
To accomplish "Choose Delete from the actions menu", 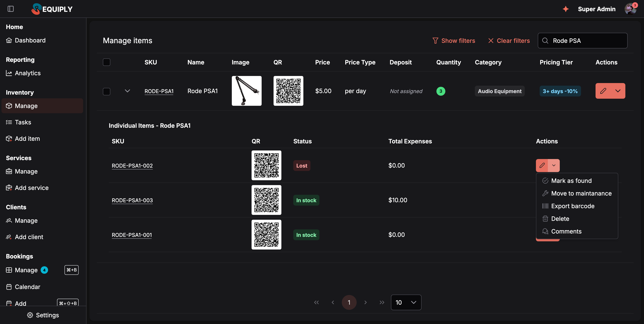I will [577, 219].
